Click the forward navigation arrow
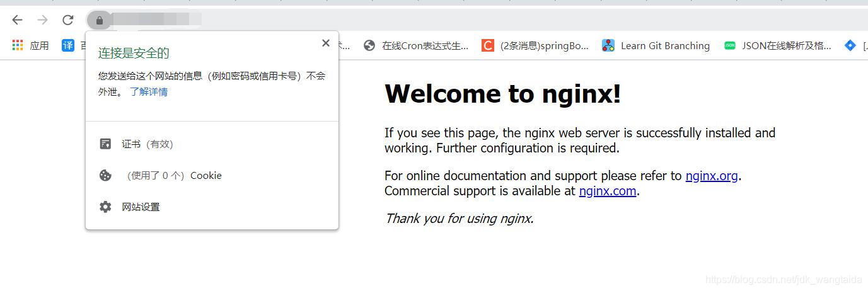Screen dimensions: 868x291 coord(42,20)
